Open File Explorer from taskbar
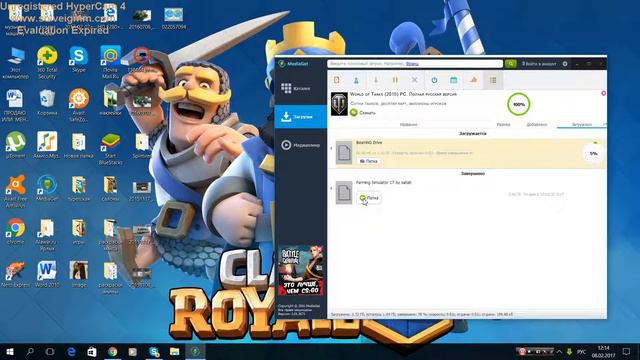This screenshot has height=360, width=640. (174, 351)
